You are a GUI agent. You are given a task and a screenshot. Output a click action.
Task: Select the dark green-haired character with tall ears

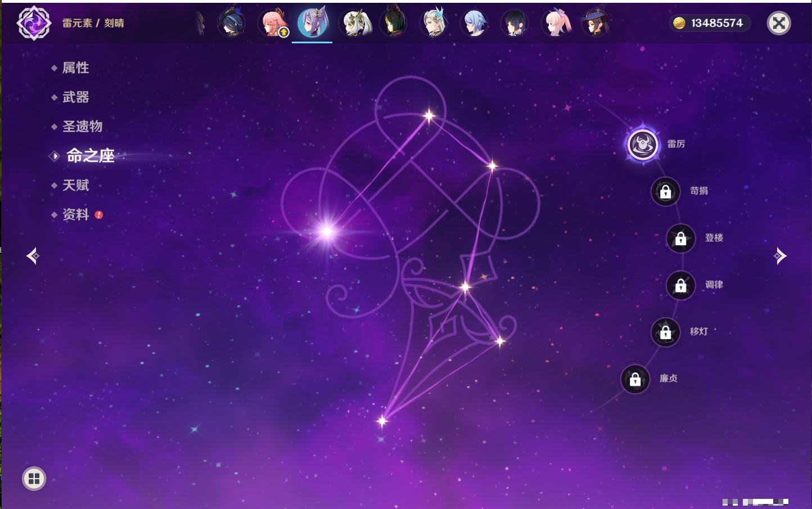pyautogui.click(x=393, y=23)
